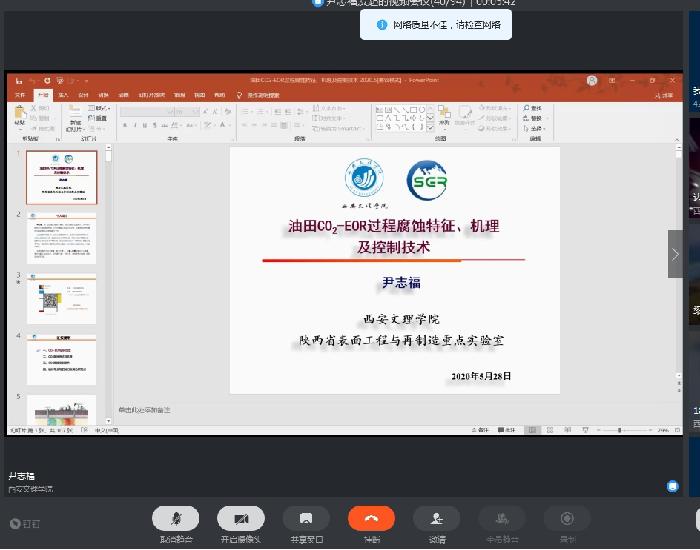Click the red hang-up call button
700x550 pixels.
click(371, 518)
